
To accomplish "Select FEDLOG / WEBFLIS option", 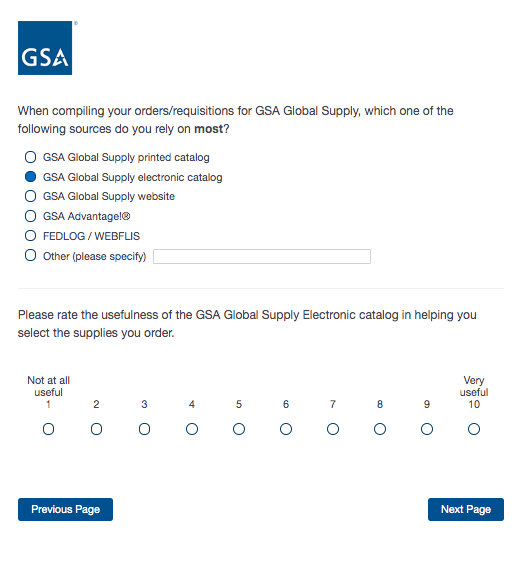I will tap(31, 236).
